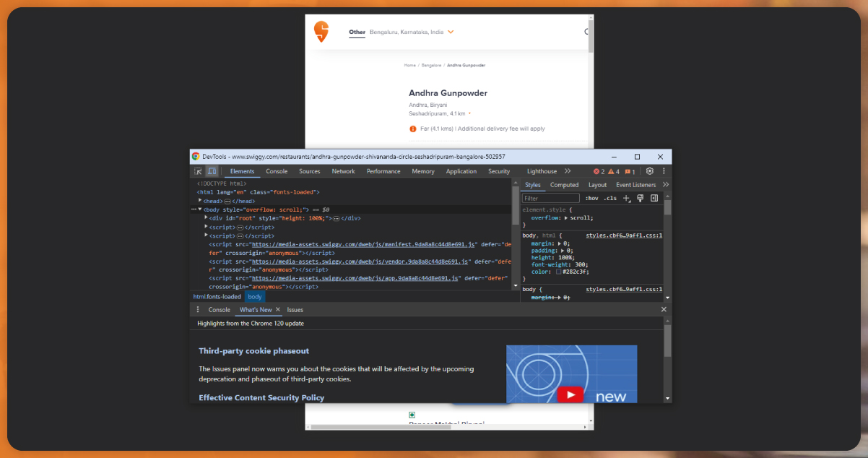The width and height of the screenshot is (868, 458).
Task: Close the DevTools drawer panel
Action: 664,309
